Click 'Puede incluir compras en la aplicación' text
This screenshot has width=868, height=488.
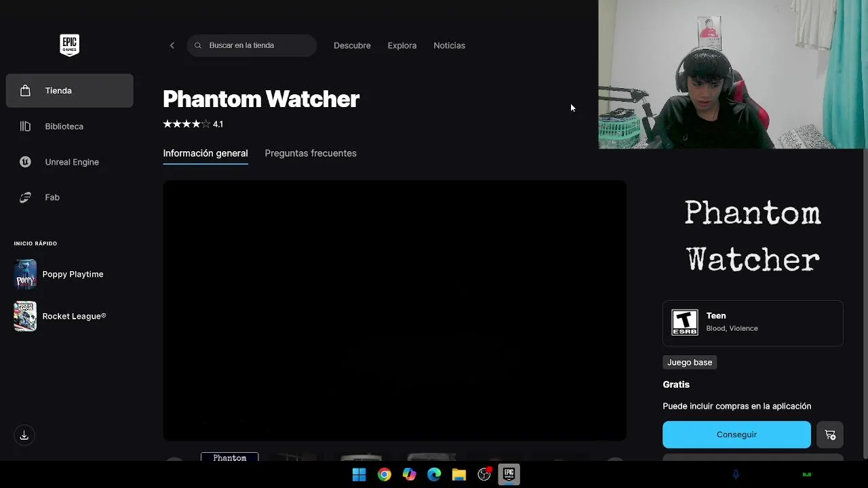pyautogui.click(x=737, y=406)
